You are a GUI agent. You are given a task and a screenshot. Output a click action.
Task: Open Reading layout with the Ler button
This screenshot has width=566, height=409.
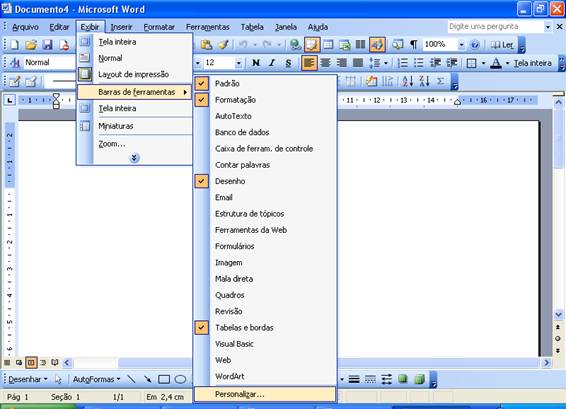502,45
